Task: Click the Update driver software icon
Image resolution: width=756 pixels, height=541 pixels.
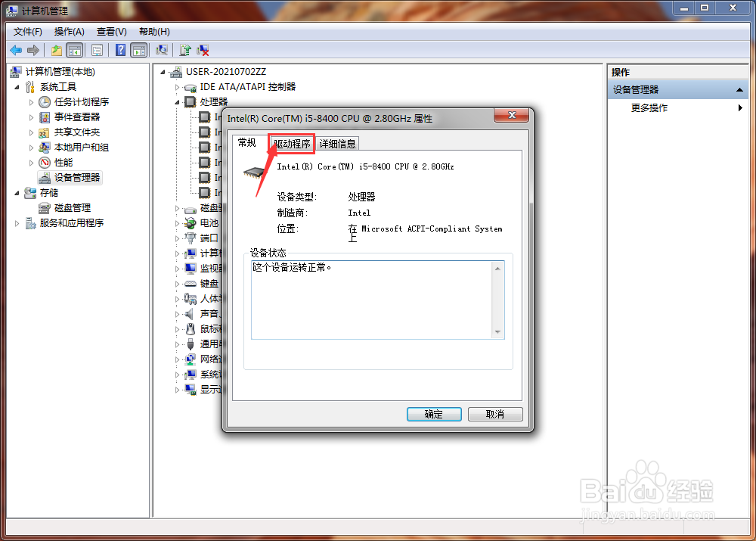Action: pos(185,50)
